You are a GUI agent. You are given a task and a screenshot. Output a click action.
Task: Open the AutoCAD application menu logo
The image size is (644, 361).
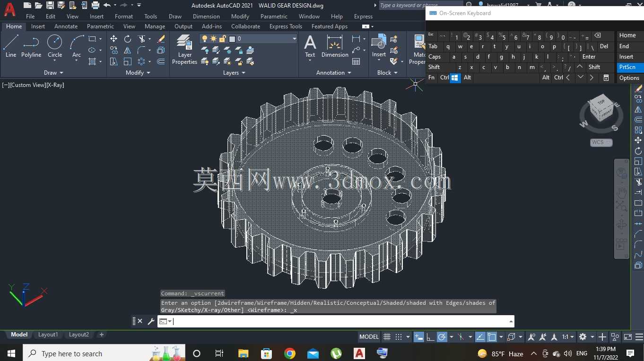pyautogui.click(x=9, y=9)
